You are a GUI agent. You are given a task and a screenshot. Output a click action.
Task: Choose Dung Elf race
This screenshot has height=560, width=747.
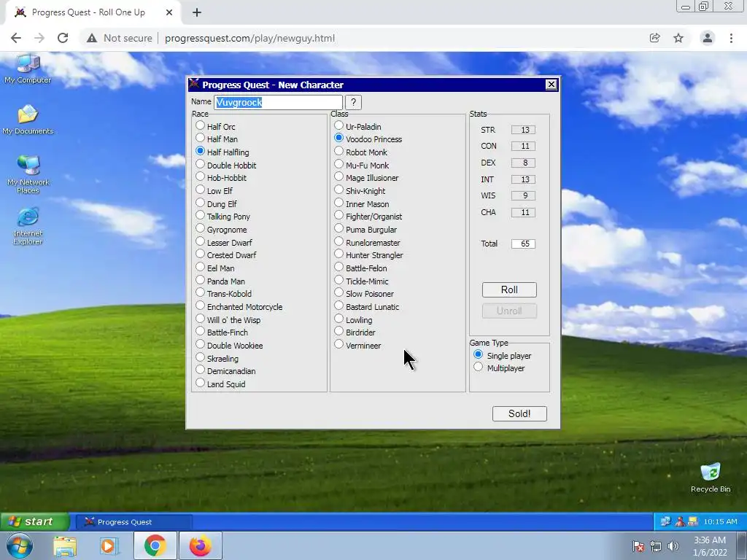200,203
